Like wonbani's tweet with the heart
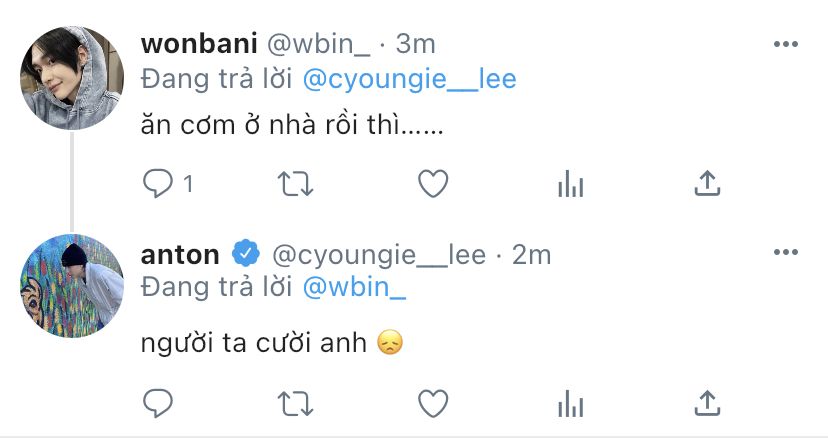Image resolution: width=828 pixels, height=438 pixels. (433, 183)
